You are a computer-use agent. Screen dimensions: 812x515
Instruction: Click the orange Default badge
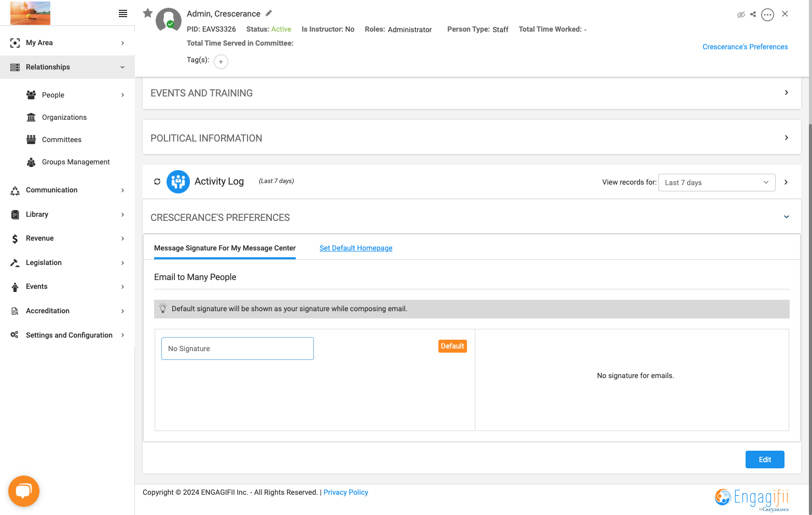[x=452, y=346]
